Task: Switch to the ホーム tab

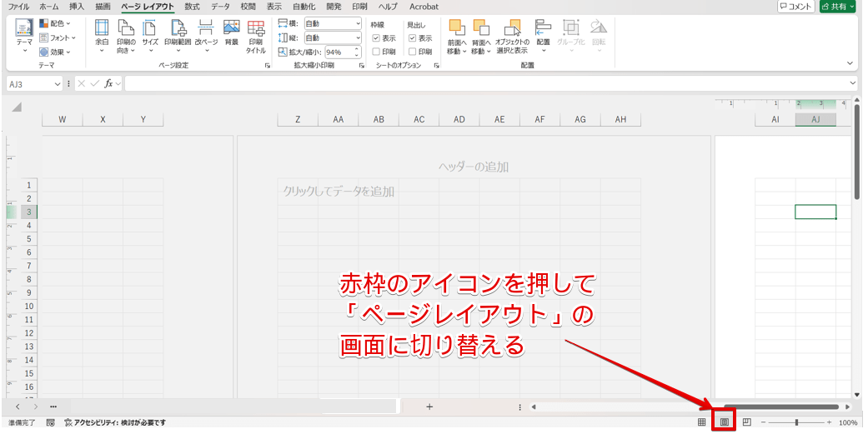Action: 49,7
